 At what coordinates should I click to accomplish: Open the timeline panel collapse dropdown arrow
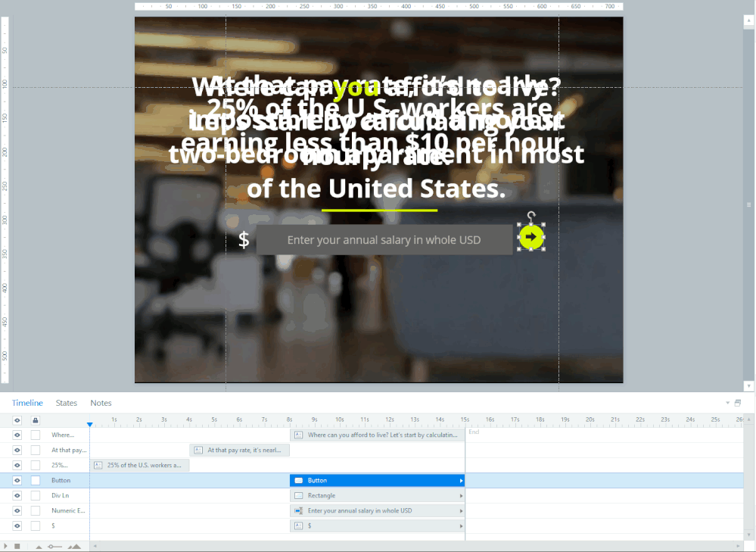728,403
